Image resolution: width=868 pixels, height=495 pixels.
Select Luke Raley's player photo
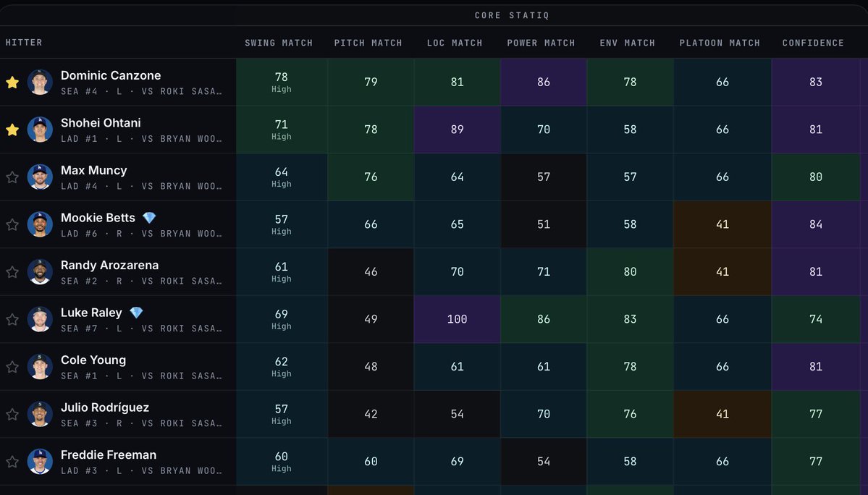coord(40,319)
